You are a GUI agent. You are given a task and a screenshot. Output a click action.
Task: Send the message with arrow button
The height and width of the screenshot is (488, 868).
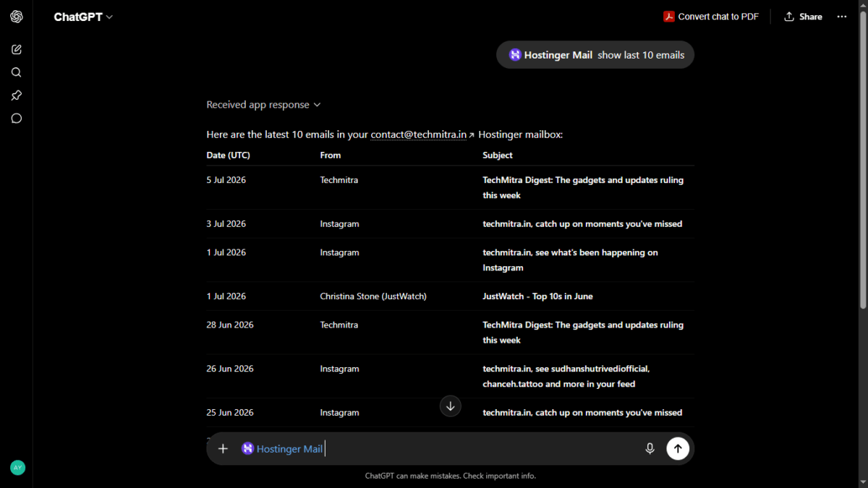678,449
